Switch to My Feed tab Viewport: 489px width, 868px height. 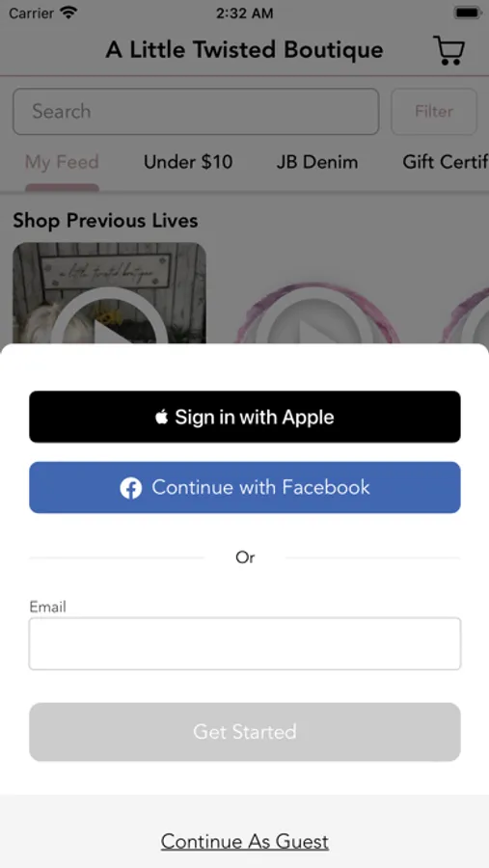pos(62,162)
